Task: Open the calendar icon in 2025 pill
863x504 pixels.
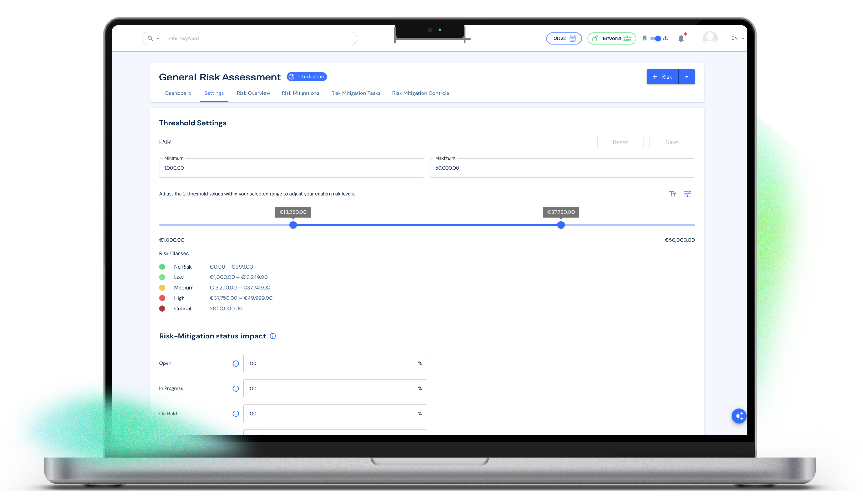Action: coord(572,38)
